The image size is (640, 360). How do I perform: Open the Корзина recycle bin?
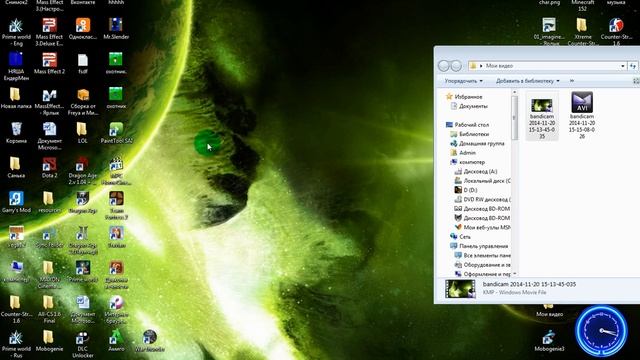[x=16, y=133]
